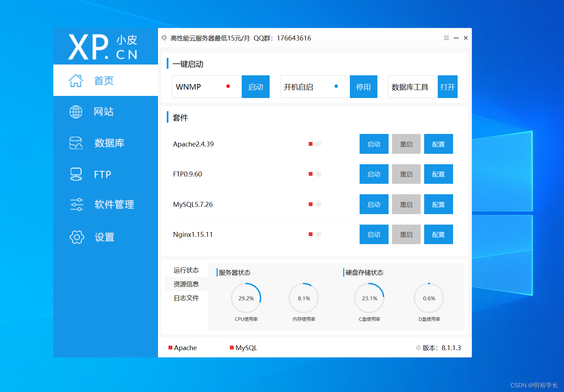The image size is (564, 392).
Task: Start Nginx1.15.11 with 启动
Action: (374, 234)
